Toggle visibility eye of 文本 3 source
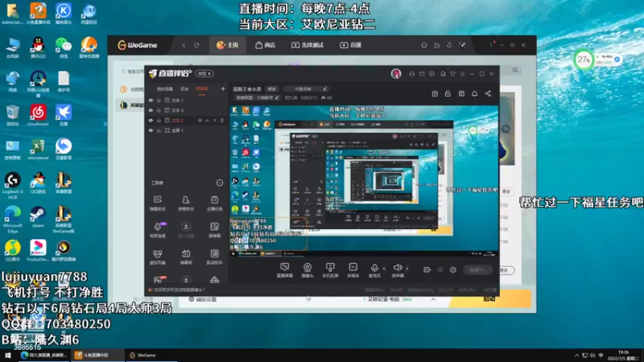This screenshot has height=362, width=644. [151, 110]
